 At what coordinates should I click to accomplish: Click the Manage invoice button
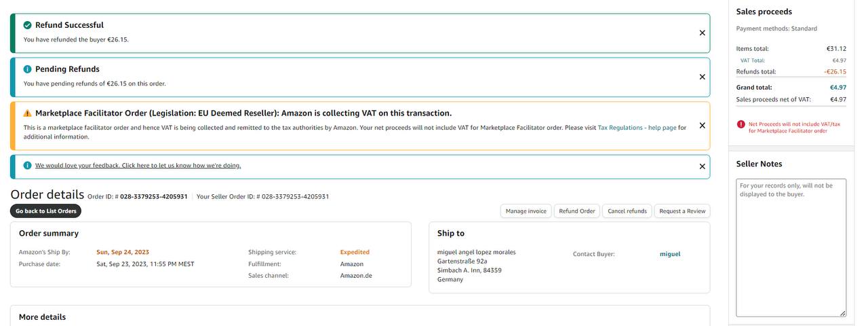[526, 211]
